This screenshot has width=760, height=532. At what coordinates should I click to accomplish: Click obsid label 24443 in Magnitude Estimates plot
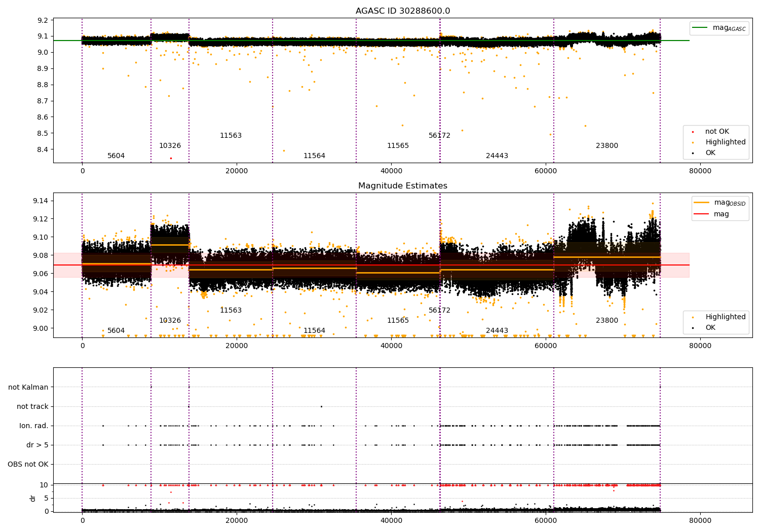[x=497, y=331]
